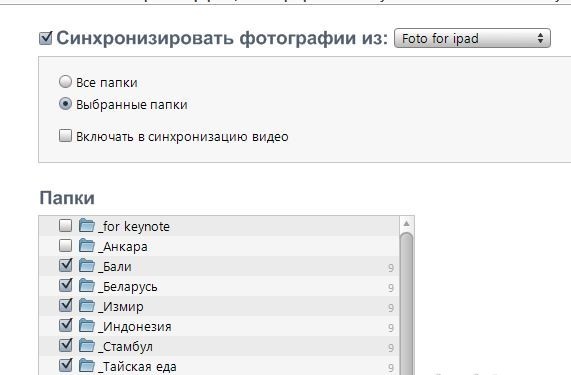Click the _Анкара folder icon
Screen dimensions: 571x375
click(87, 246)
